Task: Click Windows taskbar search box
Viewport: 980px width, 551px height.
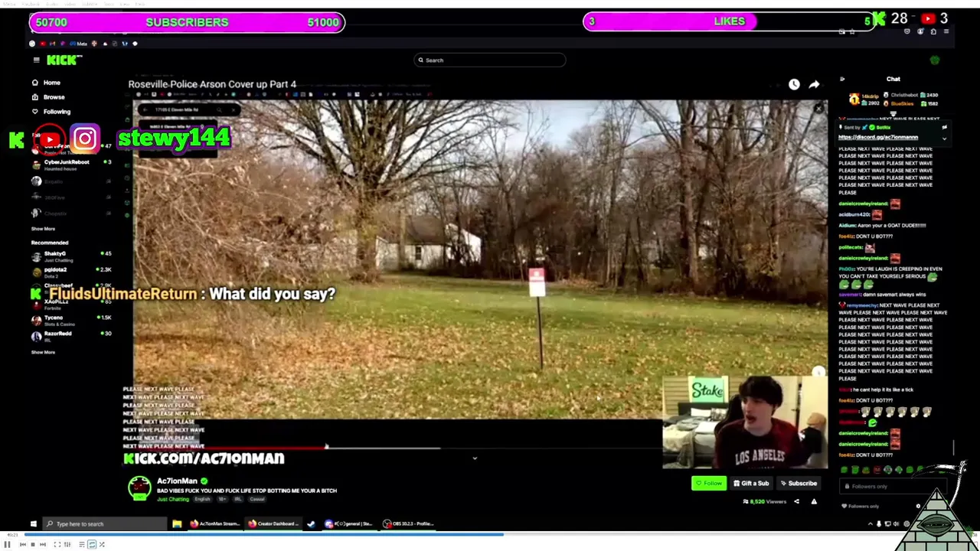Action: (x=105, y=524)
